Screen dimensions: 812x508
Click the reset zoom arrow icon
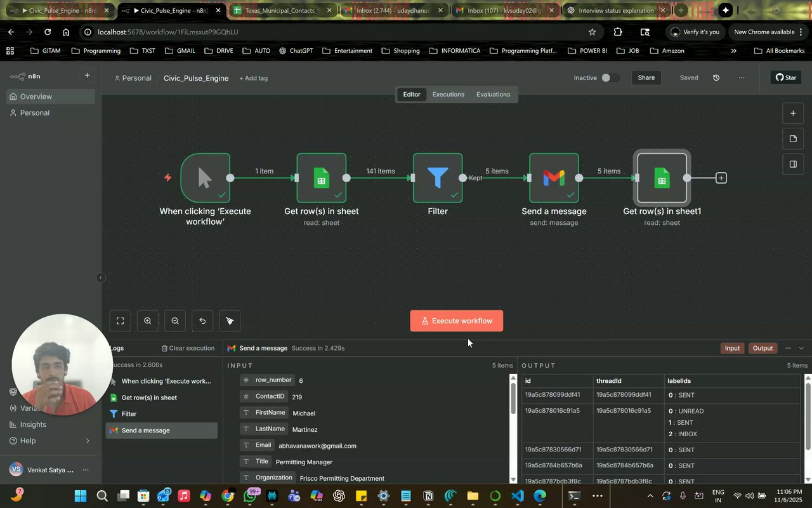202,321
